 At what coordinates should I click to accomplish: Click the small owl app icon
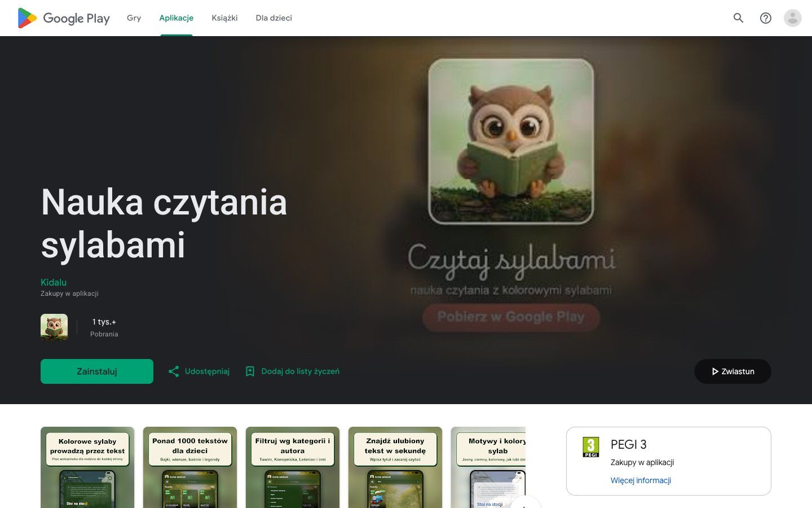[54, 327]
